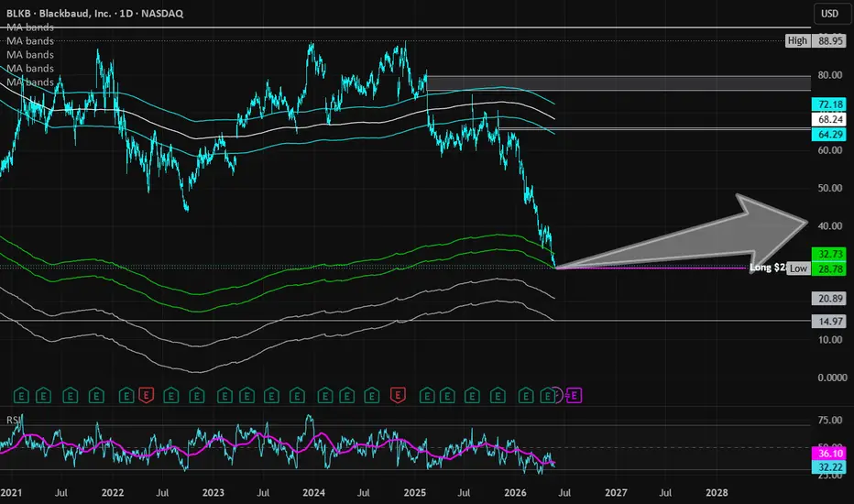This screenshot has width=854, height=504.
Task: Click the 50.00 price axis label
Action: [x=830, y=188]
